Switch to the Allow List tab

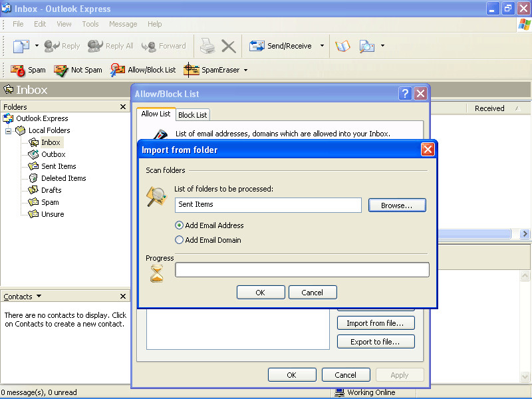tap(156, 114)
